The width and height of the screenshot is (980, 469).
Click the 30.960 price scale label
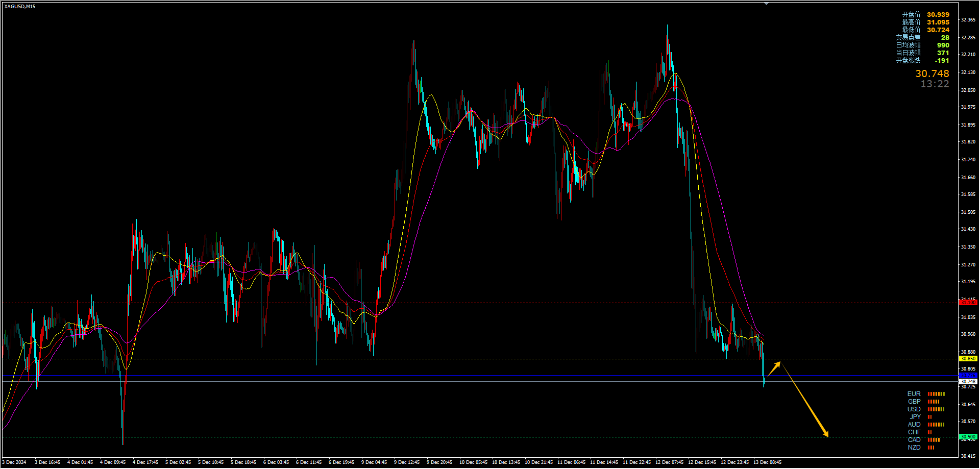coord(968,334)
